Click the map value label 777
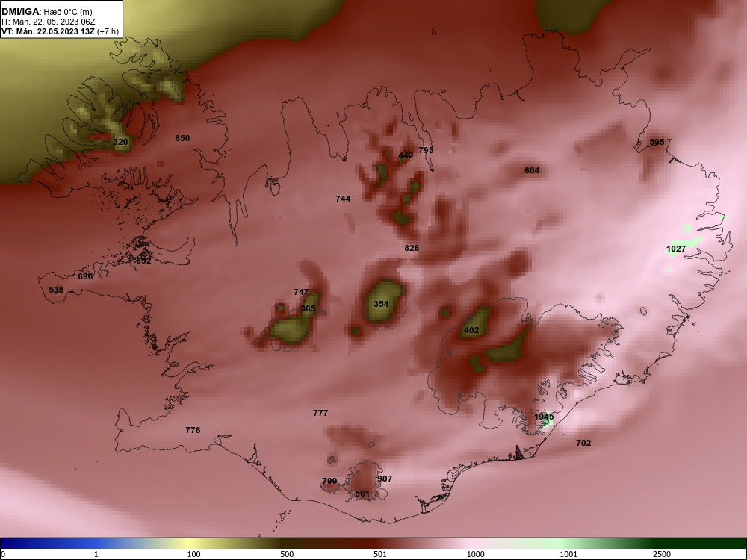This screenshot has width=747, height=560. pyautogui.click(x=320, y=413)
